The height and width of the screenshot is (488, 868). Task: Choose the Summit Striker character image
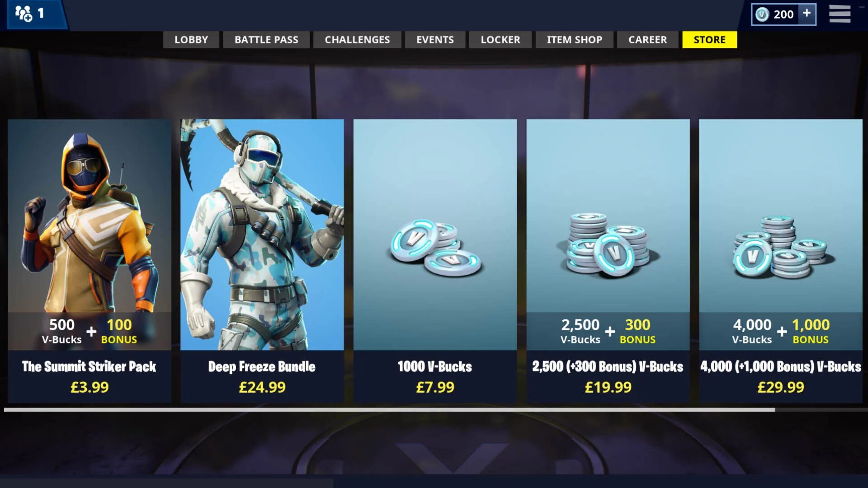tap(90, 216)
